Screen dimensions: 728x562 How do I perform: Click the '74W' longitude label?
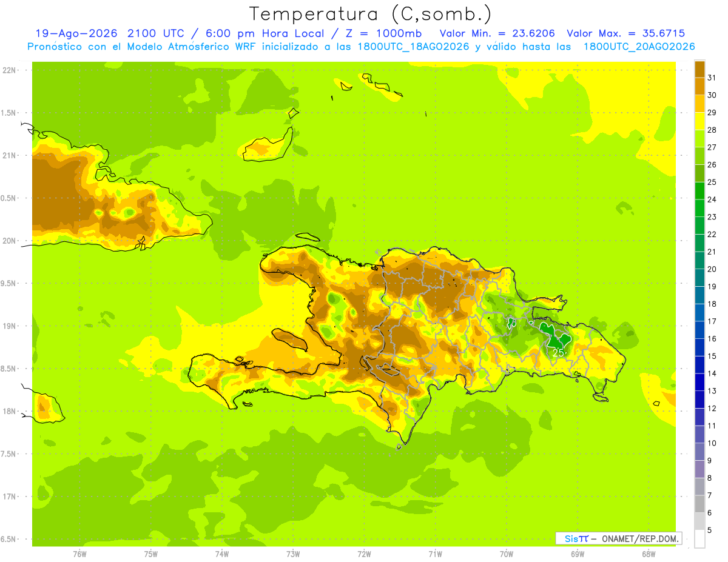pos(222,554)
